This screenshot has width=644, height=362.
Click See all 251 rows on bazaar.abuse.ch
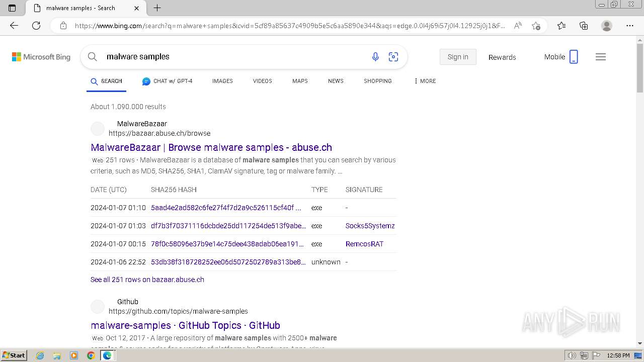point(147,280)
